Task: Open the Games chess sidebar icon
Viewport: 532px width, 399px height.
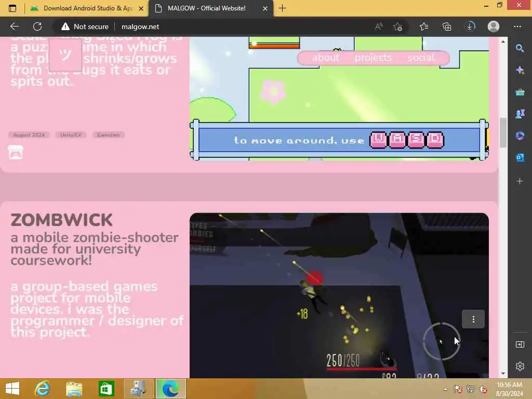Action: pyautogui.click(x=520, y=114)
